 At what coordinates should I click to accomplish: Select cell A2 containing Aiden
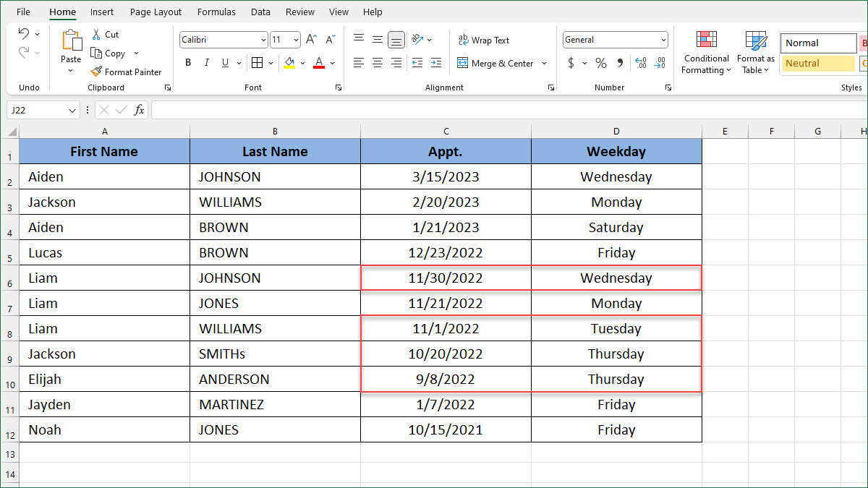(104, 176)
